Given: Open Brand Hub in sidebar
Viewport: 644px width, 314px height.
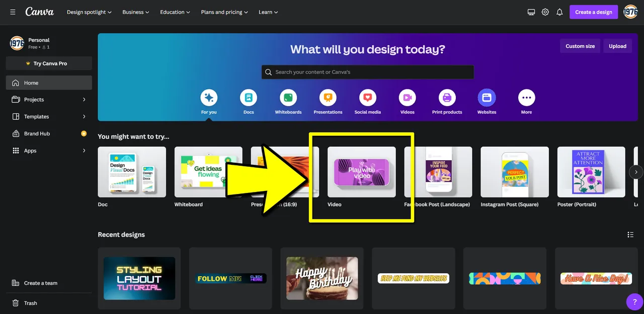Looking at the screenshot, I should tap(49, 134).
